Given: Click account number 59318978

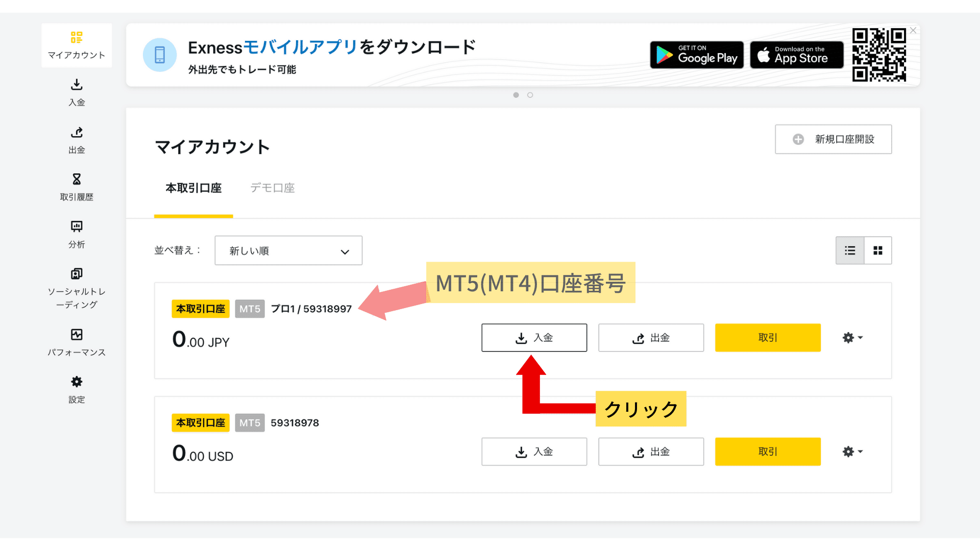Looking at the screenshot, I should point(295,423).
